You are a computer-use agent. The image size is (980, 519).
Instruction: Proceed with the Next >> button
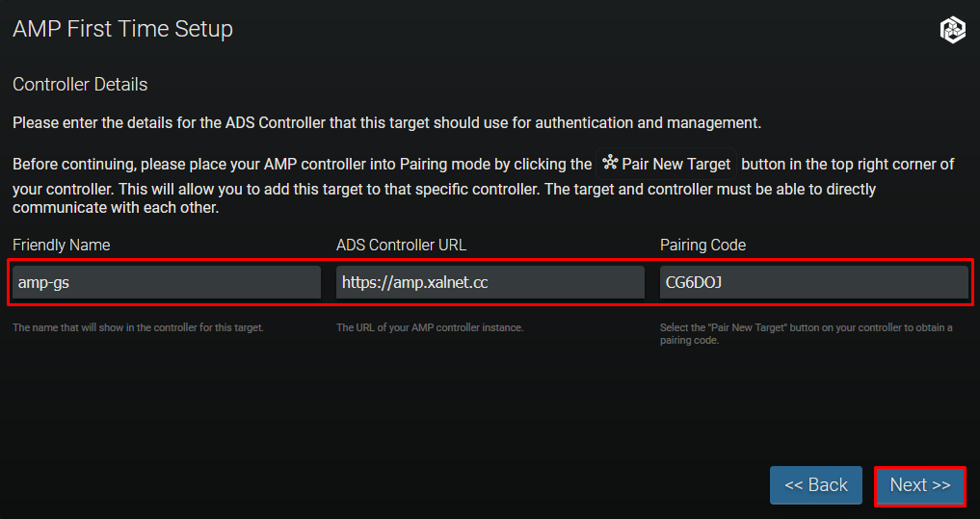(x=919, y=485)
